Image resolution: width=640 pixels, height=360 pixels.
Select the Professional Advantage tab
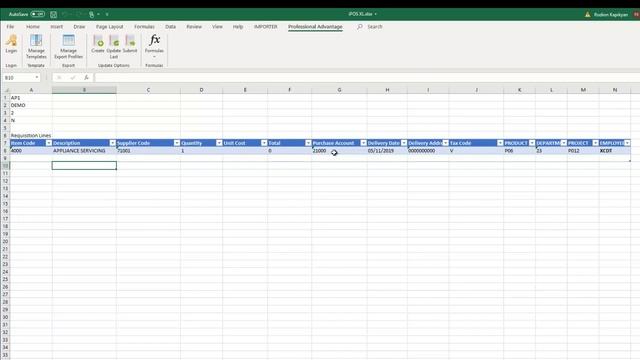point(315,27)
